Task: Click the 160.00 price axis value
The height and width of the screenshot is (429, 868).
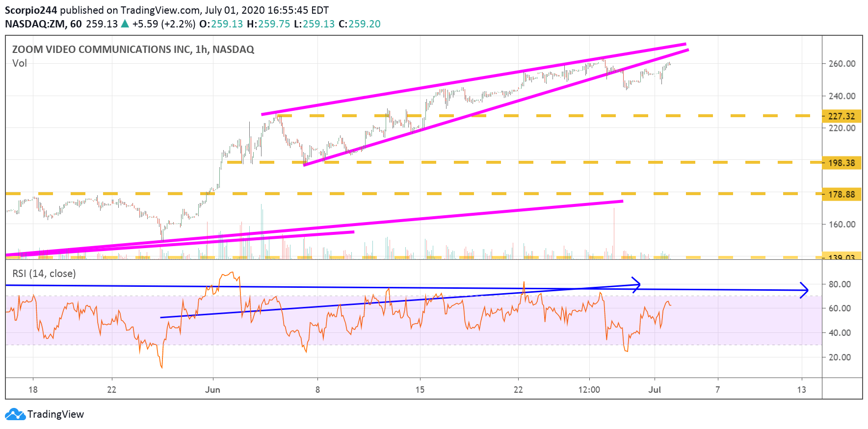Action: pyautogui.click(x=842, y=225)
